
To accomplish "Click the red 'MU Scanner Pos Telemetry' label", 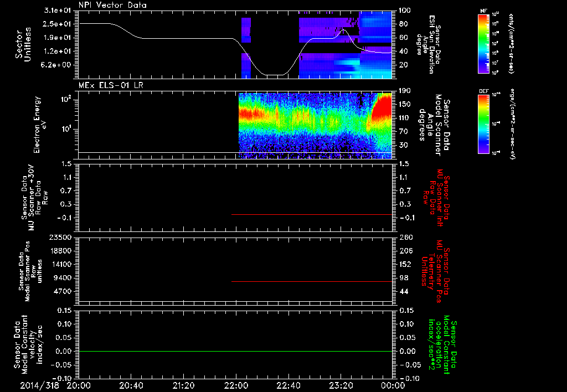I will click(434, 271).
